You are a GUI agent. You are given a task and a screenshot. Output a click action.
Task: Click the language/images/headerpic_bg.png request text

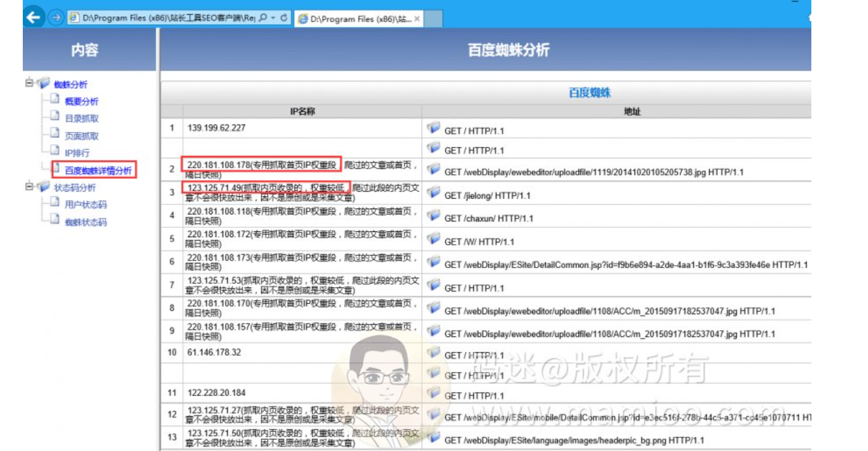[575, 440]
